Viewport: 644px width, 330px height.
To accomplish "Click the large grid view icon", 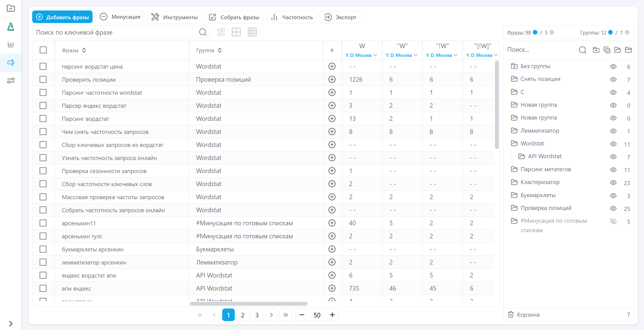I will [236, 32].
